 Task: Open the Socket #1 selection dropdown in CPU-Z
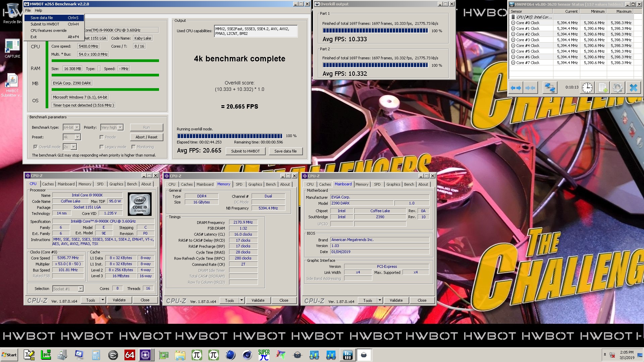(68, 289)
